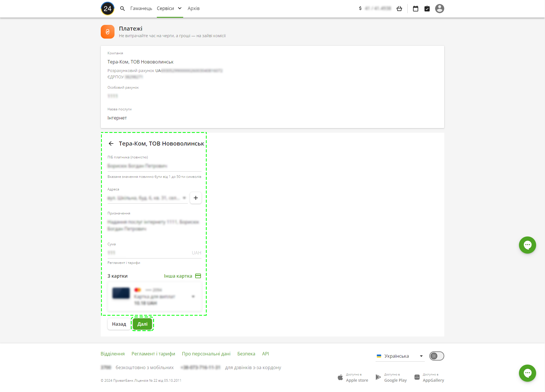Focus the Сума amount input field
Viewport: 545px width, 392px height.
point(155,253)
